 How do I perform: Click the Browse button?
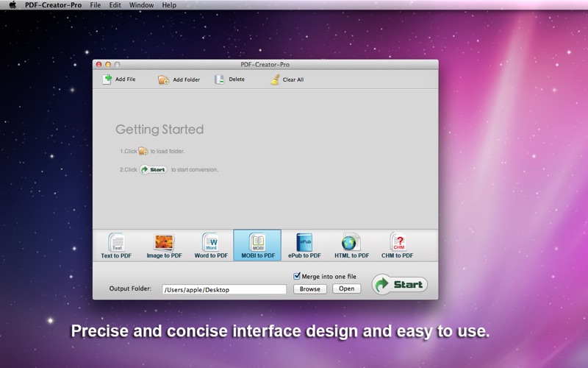[309, 289]
